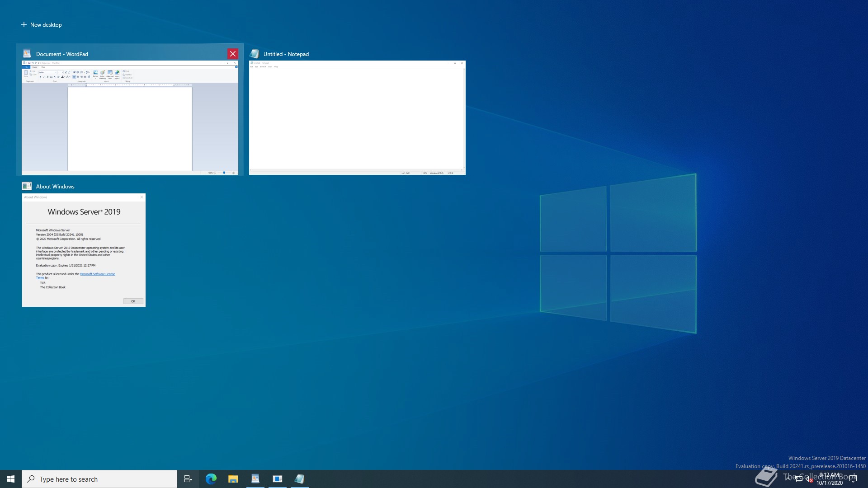Focus the 'Type here to search' box
Viewport: 868px width, 488px height.
tap(99, 479)
